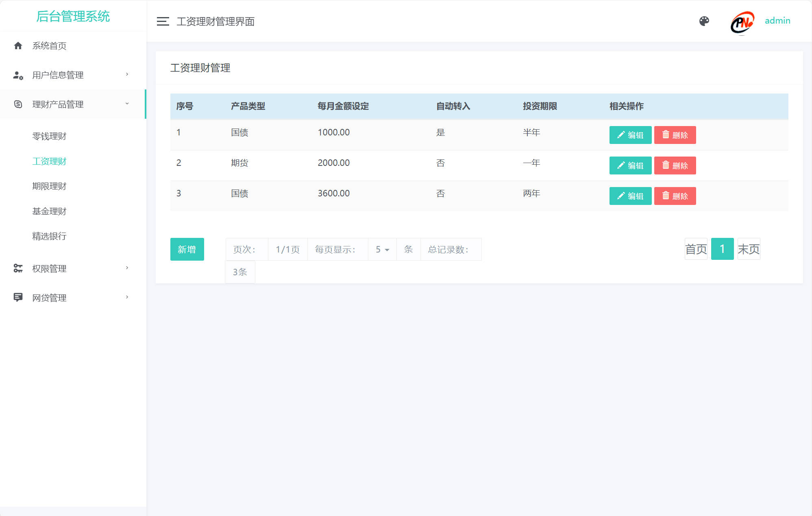
Task: Click the chat icon beside 网贷管理
Action: pyautogui.click(x=18, y=297)
